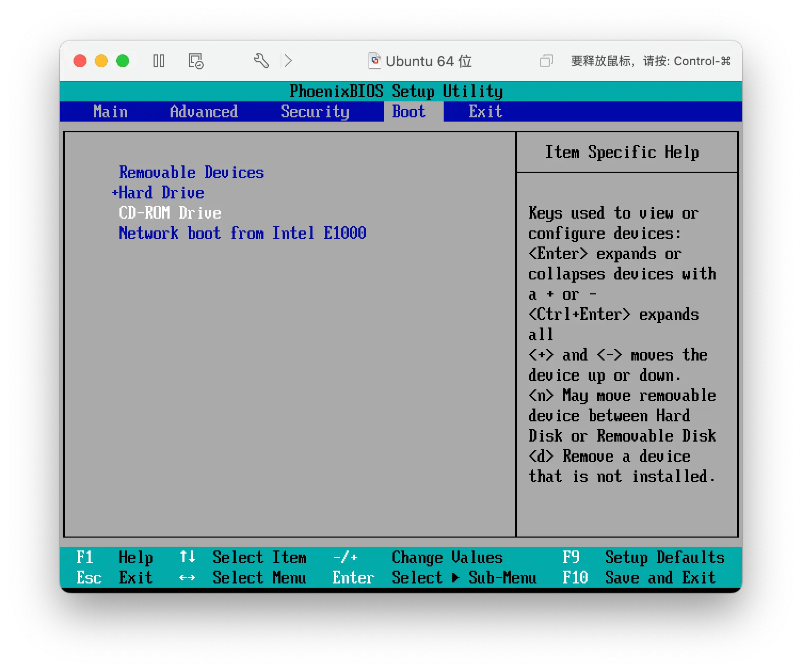Click the Control-⌘ release mouse hint text
The width and height of the screenshot is (802, 672).
[x=651, y=61]
